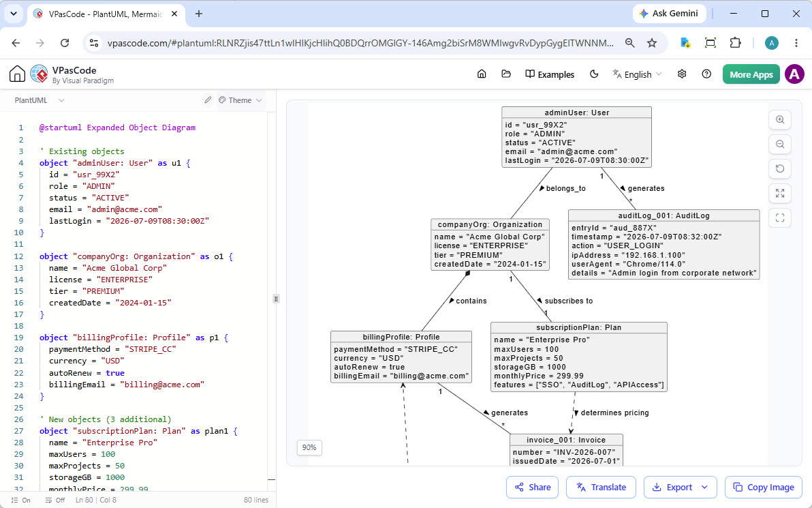Click code line 12 object companyOrg

pyautogui.click(x=136, y=256)
